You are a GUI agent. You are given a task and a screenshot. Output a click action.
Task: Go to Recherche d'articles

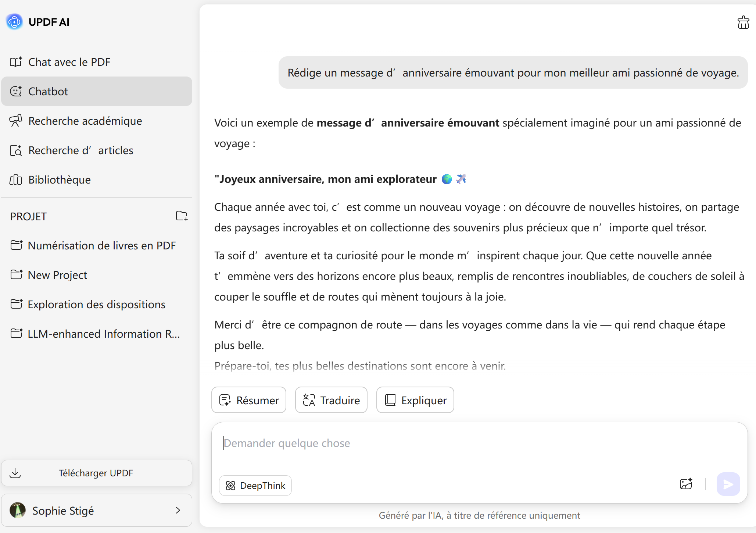coord(80,150)
